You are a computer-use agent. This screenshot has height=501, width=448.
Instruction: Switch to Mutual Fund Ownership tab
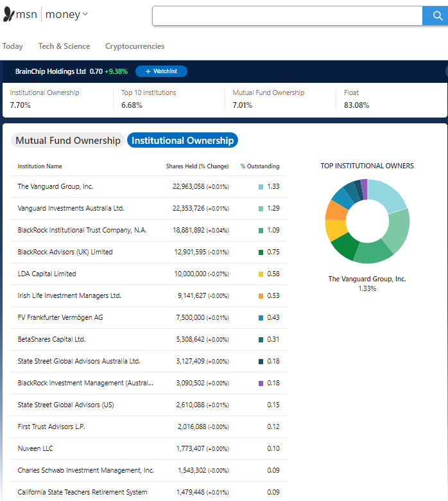click(x=68, y=140)
